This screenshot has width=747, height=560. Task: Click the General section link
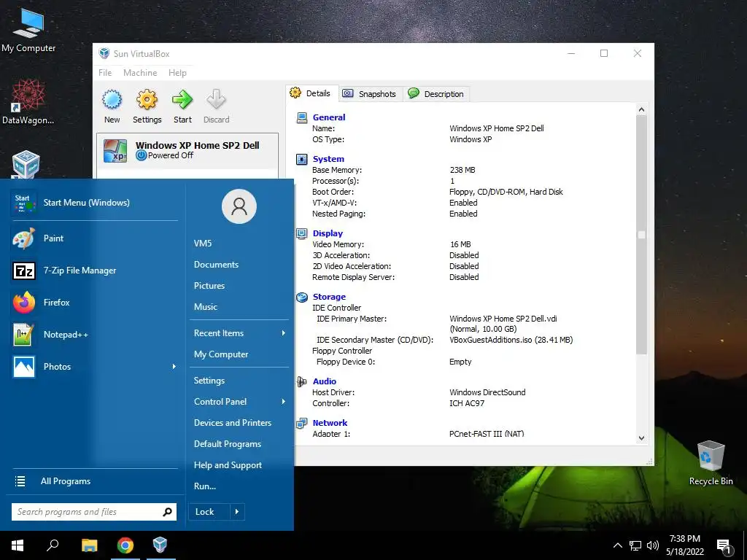pos(329,117)
